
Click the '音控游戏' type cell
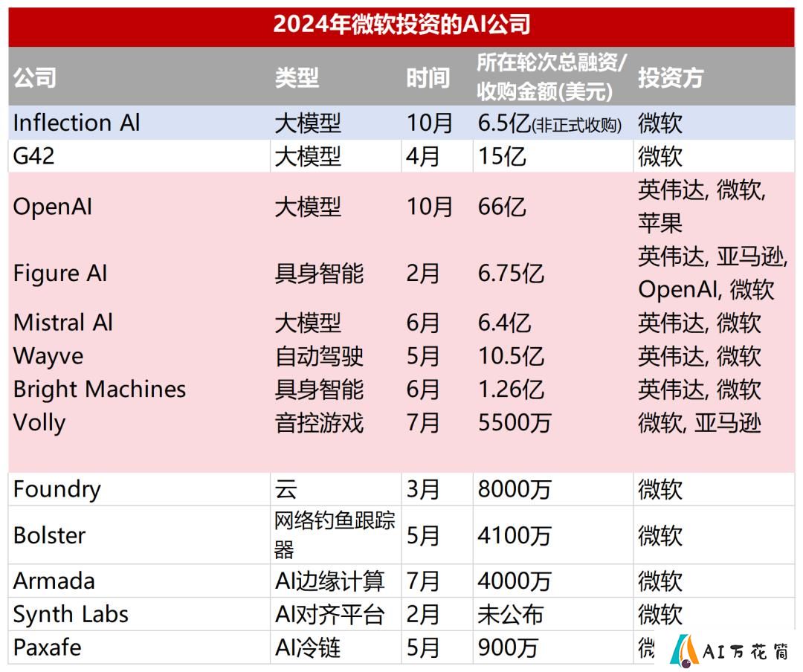tap(319, 423)
